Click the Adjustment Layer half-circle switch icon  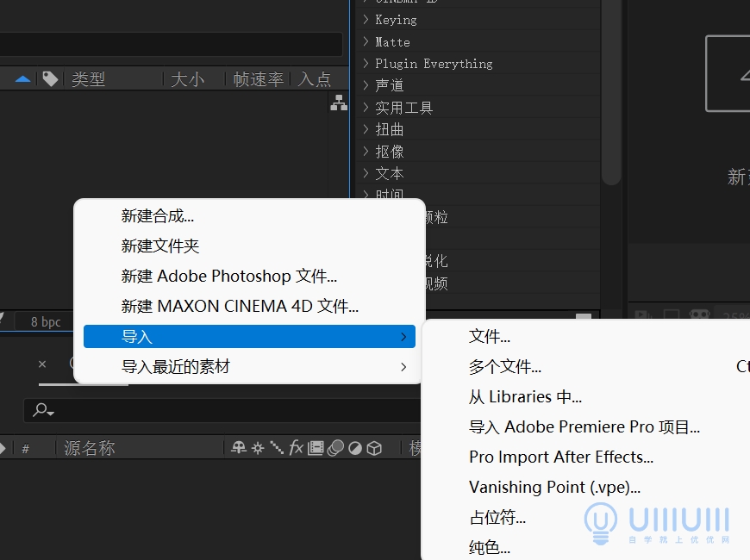coord(355,448)
